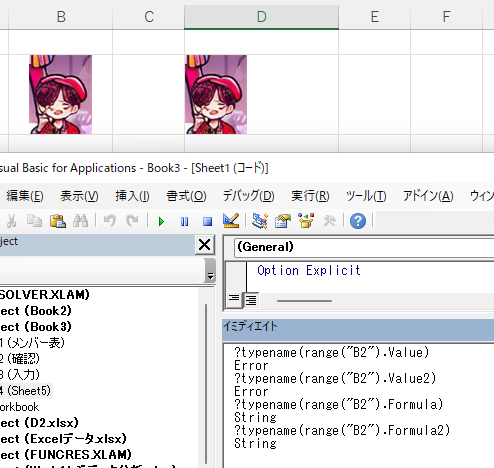This screenshot has height=468, width=494.
Task: Select the Book3 project node
Action: (x=36, y=327)
